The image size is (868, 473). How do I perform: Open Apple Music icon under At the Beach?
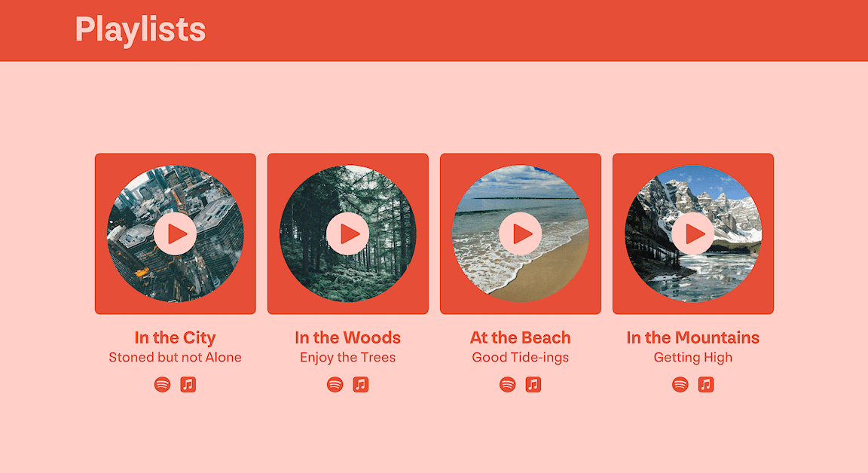tap(533, 384)
